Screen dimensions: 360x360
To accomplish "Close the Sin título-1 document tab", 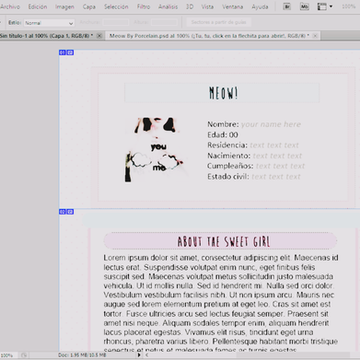I will [x=99, y=36].
